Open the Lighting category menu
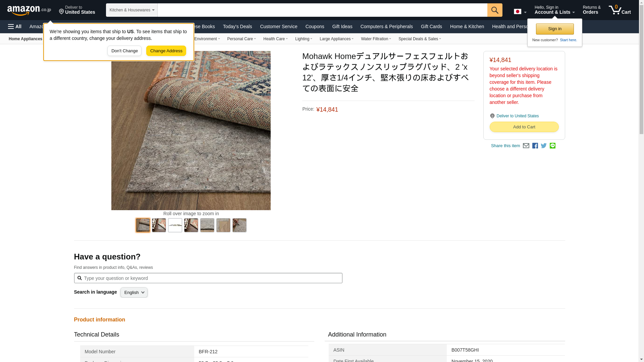 303,39
